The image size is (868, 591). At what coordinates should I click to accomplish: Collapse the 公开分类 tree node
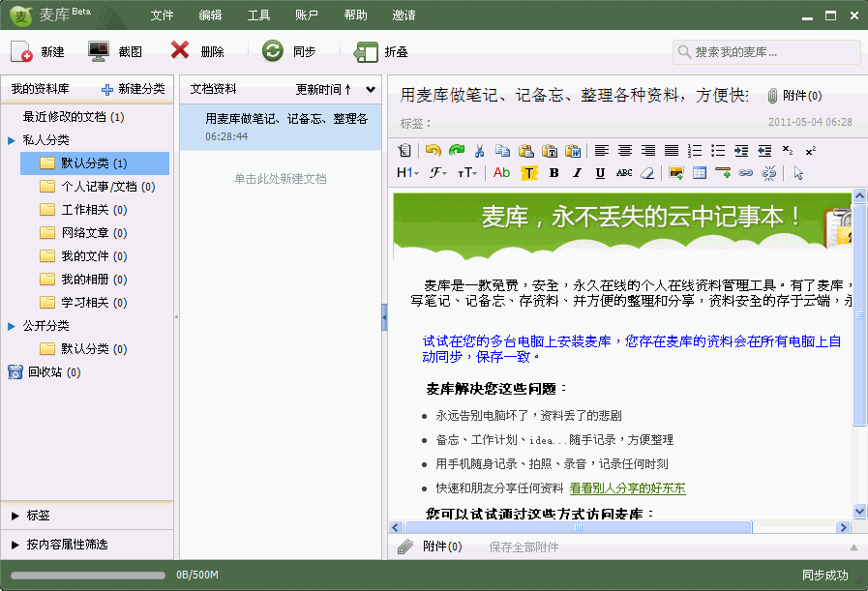pos(11,327)
